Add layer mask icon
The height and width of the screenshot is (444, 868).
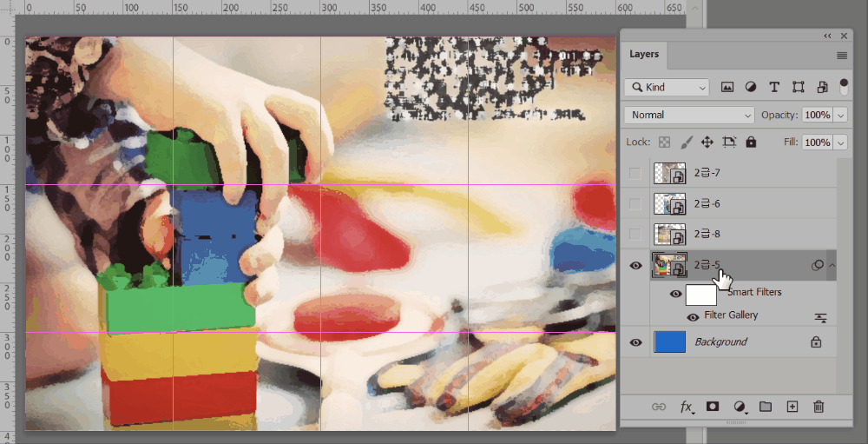pos(713,407)
